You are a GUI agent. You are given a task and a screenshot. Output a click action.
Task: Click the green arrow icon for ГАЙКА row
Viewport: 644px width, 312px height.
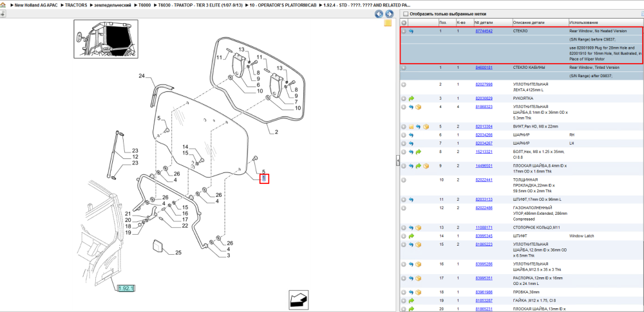(x=411, y=300)
